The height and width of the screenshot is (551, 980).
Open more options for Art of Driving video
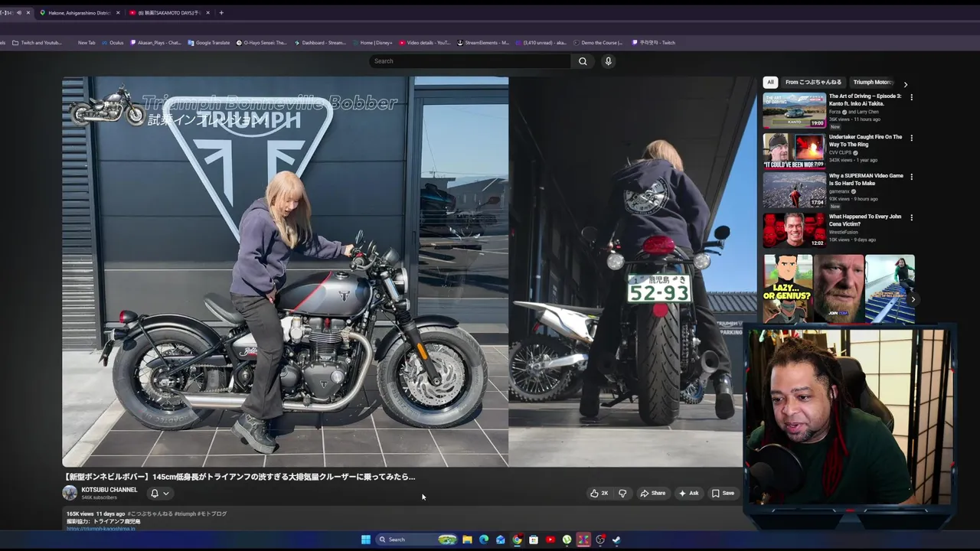[911, 97]
